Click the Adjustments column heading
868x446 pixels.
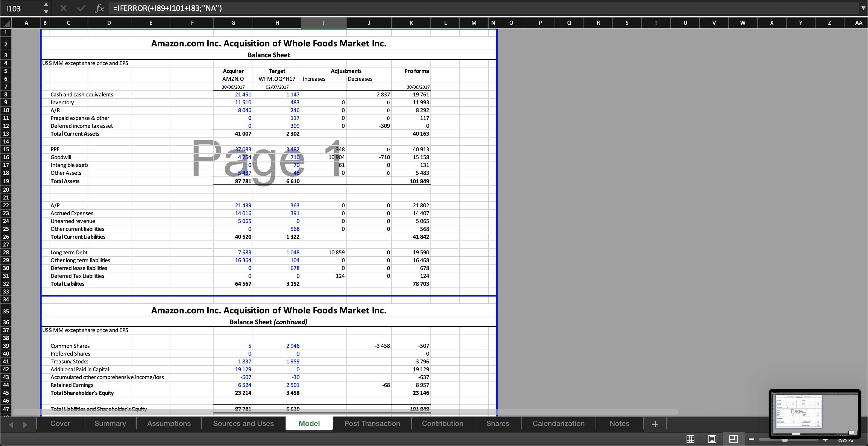coord(346,71)
